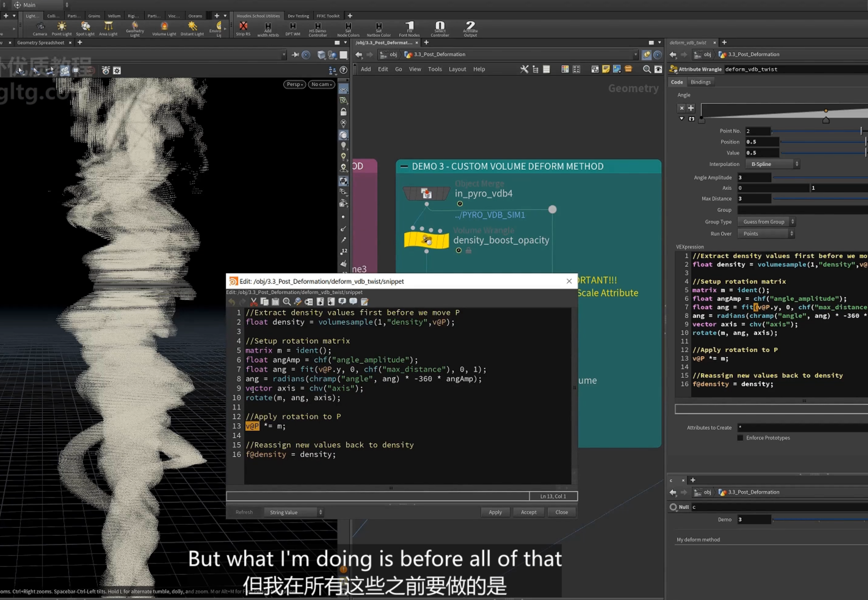This screenshot has height=600, width=868.
Task: Click the cut scissors icon in snippet editor
Action: click(x=254, y=301)
